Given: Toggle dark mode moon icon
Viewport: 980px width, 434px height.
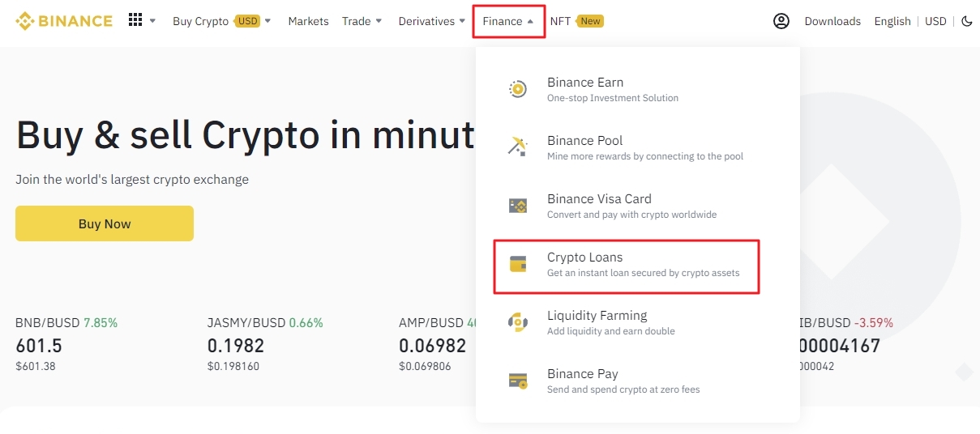Looking at the screenshot, I should 966,21.
